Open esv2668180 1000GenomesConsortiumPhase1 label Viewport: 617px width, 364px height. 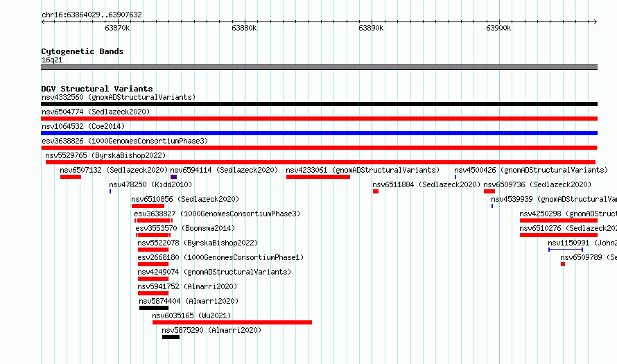click(220, 257)
